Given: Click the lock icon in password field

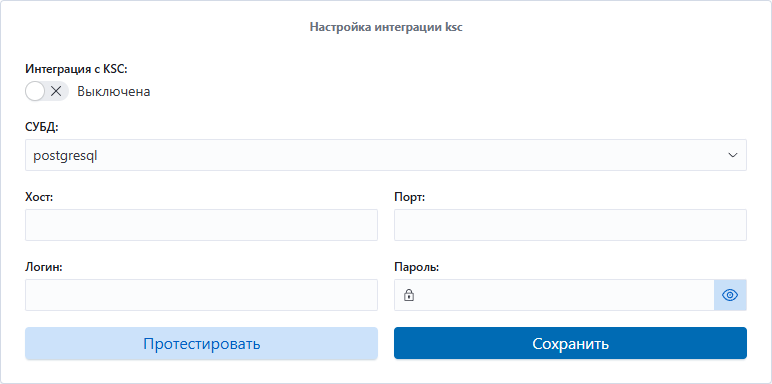Looking at the screenshot, I should pos(409,295).
